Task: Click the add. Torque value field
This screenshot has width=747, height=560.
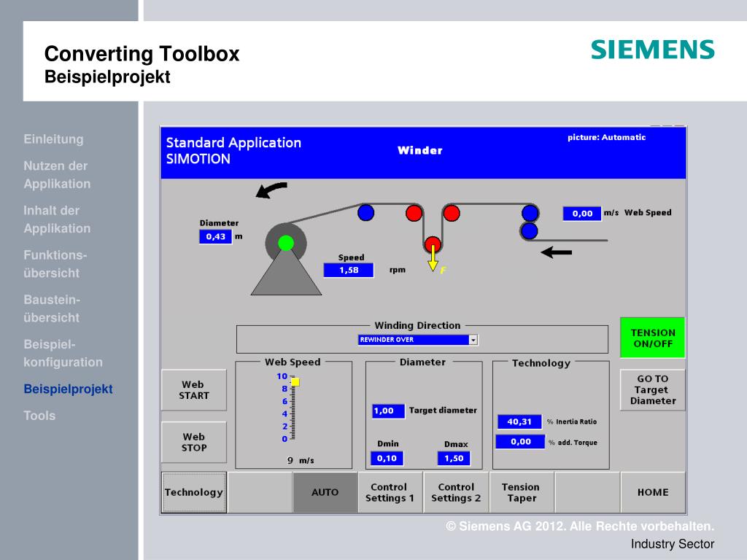Action: click(x=520, y=442)
